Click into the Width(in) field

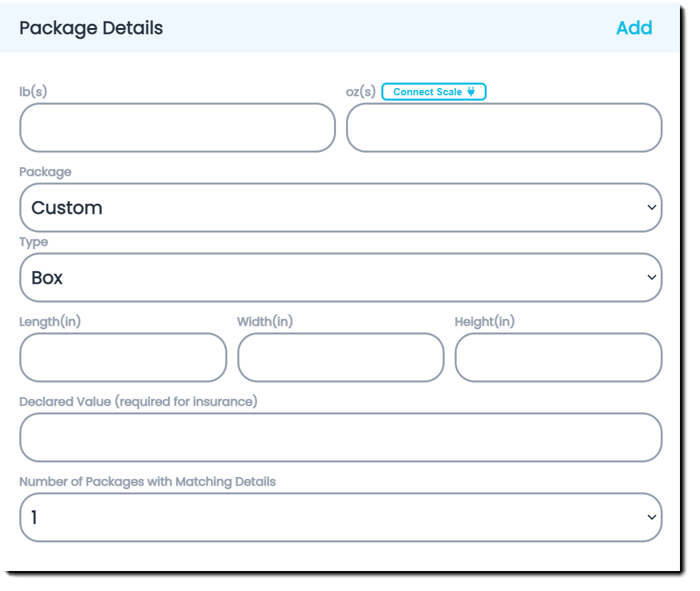coord(341,358)
